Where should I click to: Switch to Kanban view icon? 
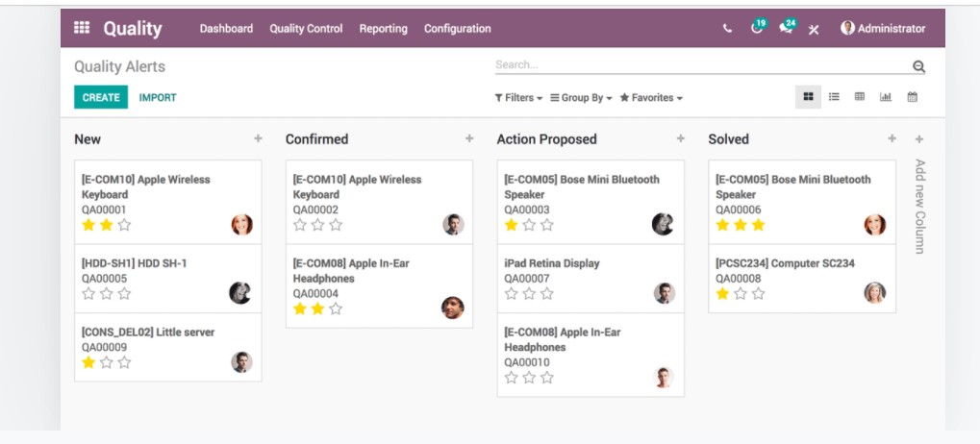[x=808, y=97]
